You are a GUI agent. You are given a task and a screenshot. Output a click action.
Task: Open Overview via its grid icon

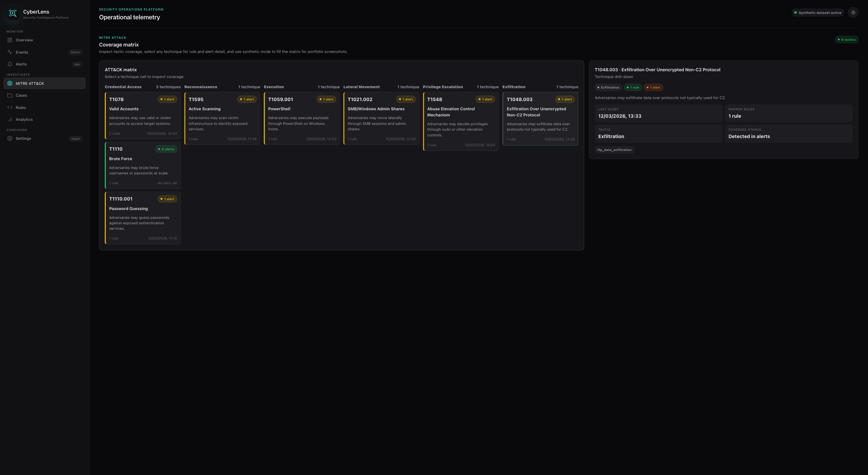[x=10, y=40]
